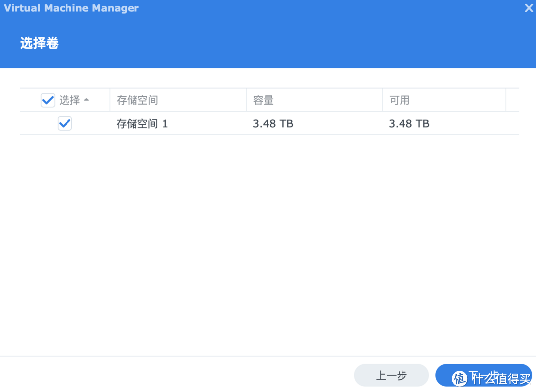Click the 容量 column header

point(261,100)
